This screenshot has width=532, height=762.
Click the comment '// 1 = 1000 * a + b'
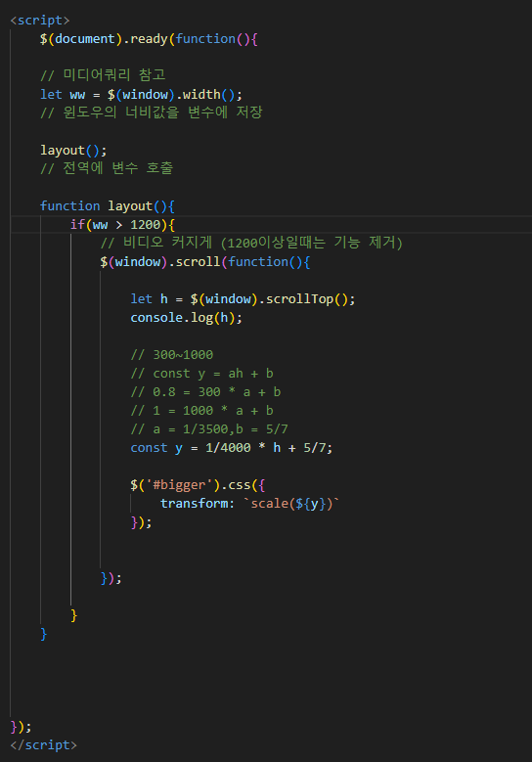201,411
